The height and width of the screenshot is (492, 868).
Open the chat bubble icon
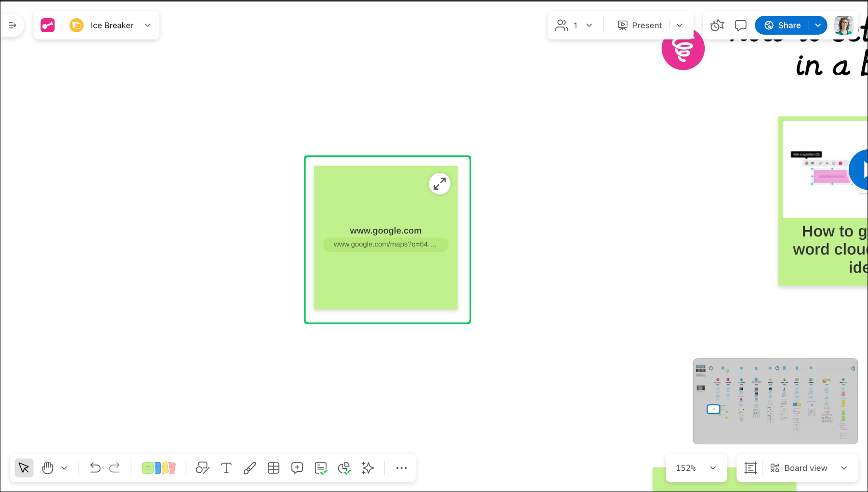pos(740,25)
